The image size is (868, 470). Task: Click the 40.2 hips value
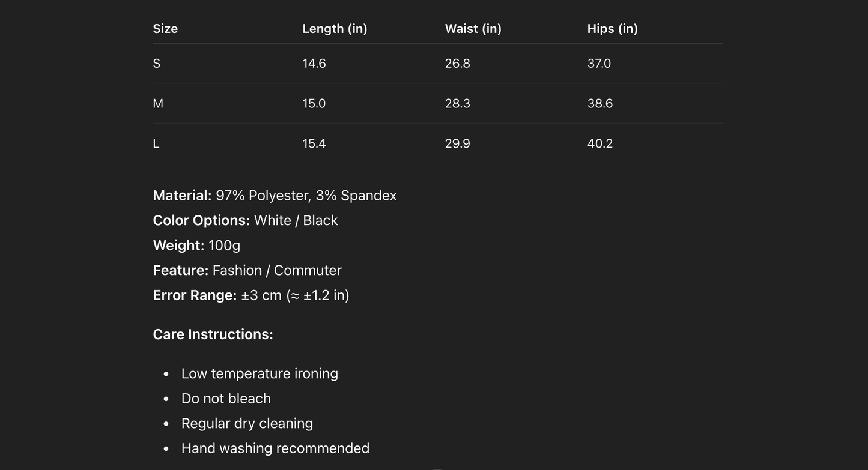(x=599, y=143)
